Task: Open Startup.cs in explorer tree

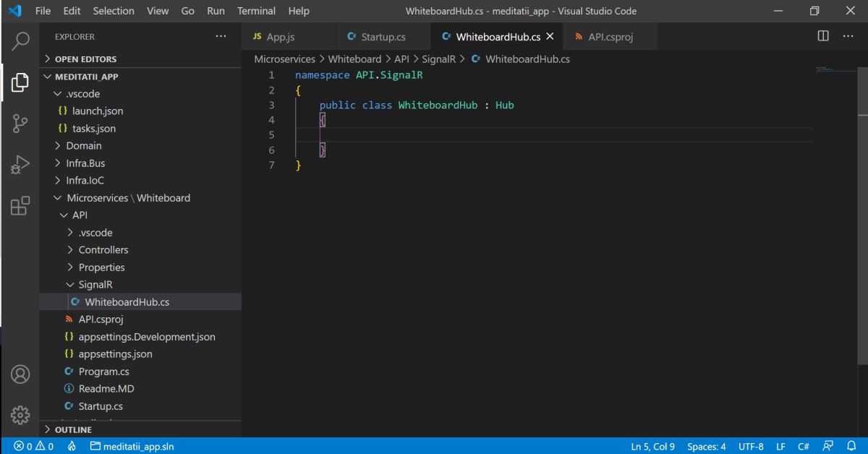Action: pos(140,406)
